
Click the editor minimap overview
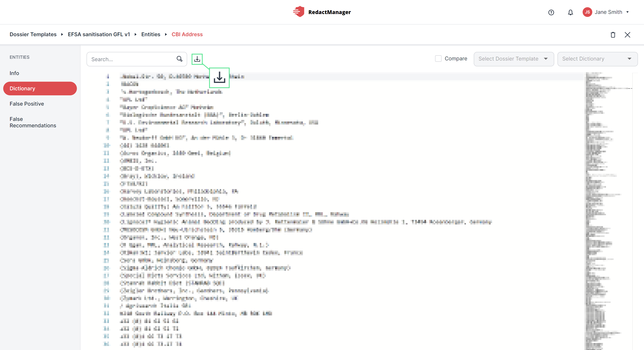[x=609, y=211]
